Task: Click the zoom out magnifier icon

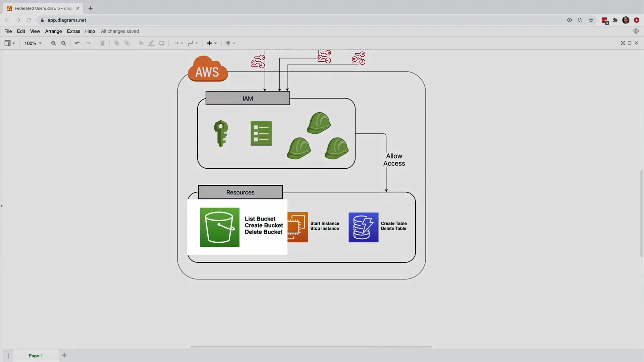Action: [64, 43]
